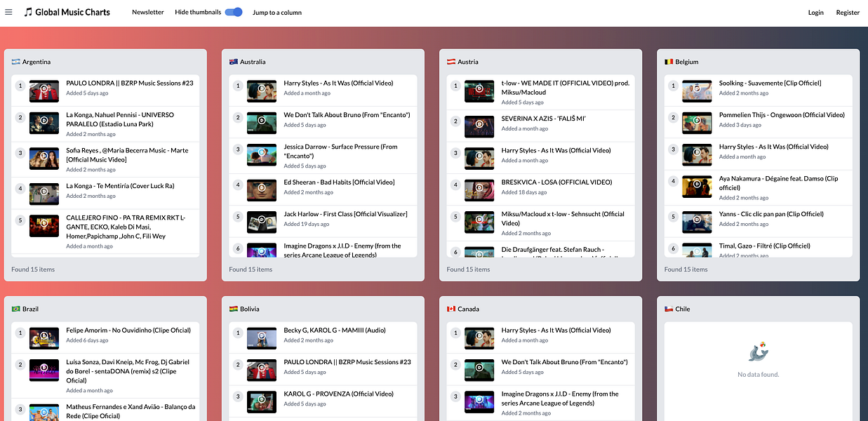This screenshot has width=868, height=421.
Task: Open Jack Harlow - First Class title
Action: coord(345,214)
